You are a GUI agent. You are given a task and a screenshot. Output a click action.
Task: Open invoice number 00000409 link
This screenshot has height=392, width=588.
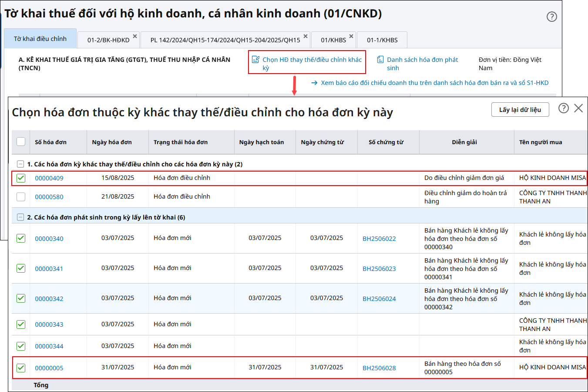pyautogui.click(x=49, y=178)
